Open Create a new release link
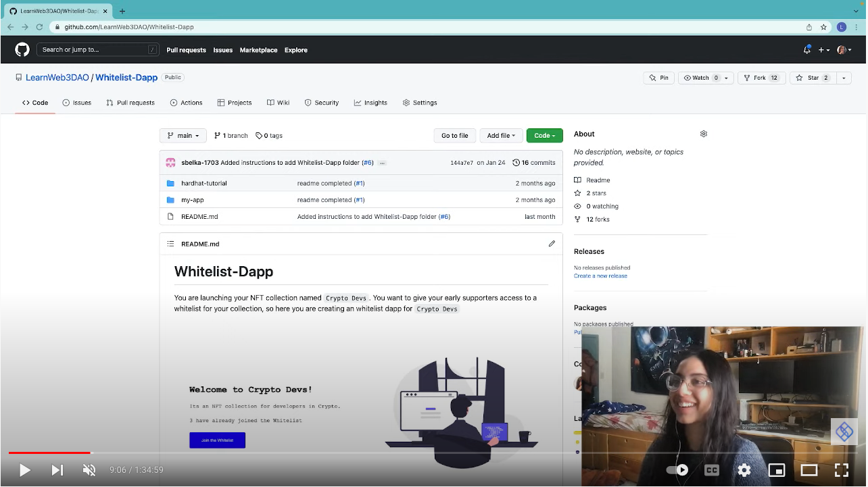The image size is (868, 487). [x=600, y=276]
